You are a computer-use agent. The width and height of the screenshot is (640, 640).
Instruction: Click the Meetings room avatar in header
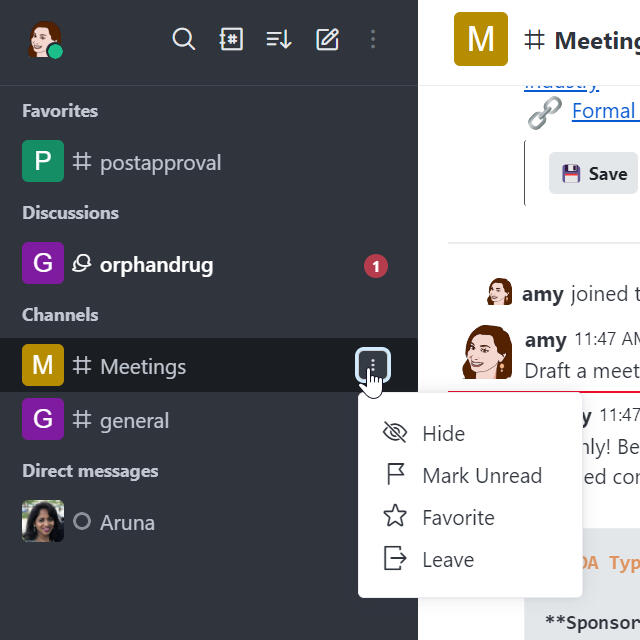point(481,39)
